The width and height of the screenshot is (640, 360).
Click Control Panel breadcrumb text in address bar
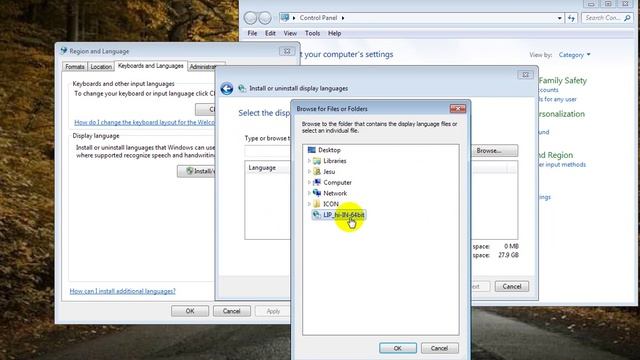point(318,18)
